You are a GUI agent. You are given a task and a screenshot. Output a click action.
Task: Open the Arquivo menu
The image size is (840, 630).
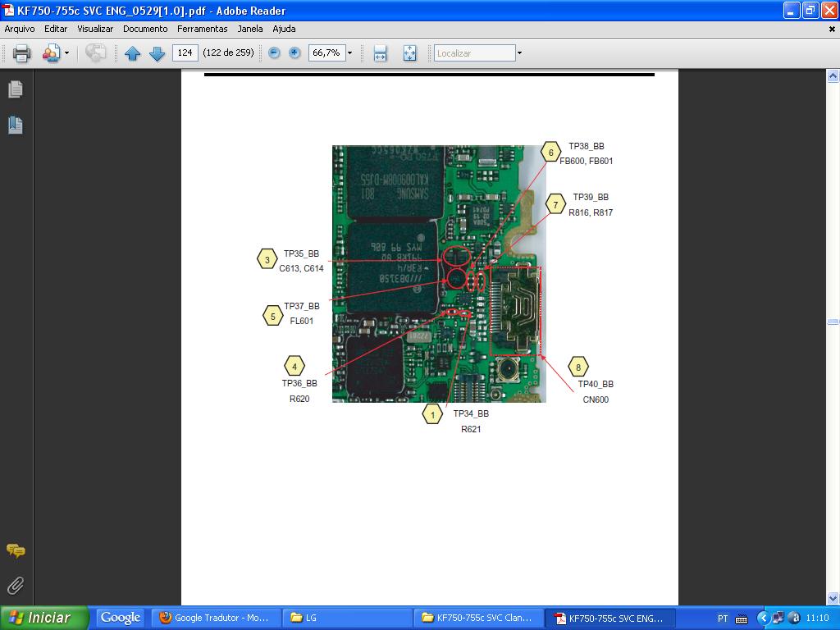point(20,29)
